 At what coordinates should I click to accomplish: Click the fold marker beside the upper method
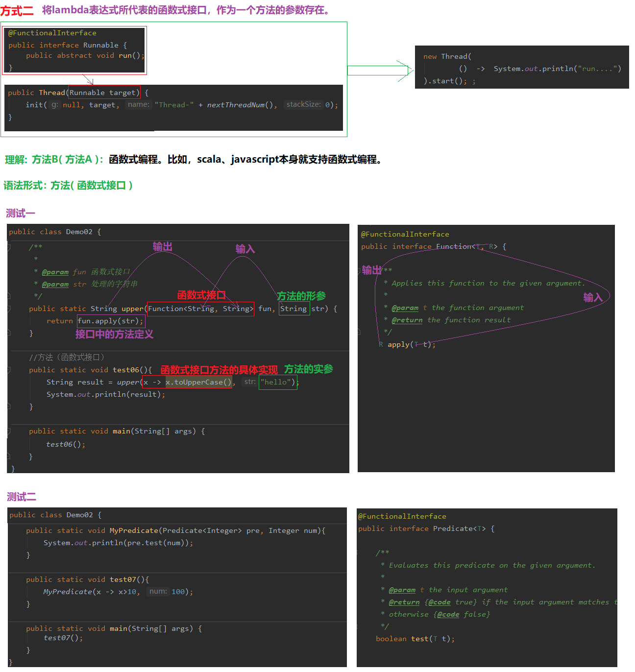tap(9, 309)
